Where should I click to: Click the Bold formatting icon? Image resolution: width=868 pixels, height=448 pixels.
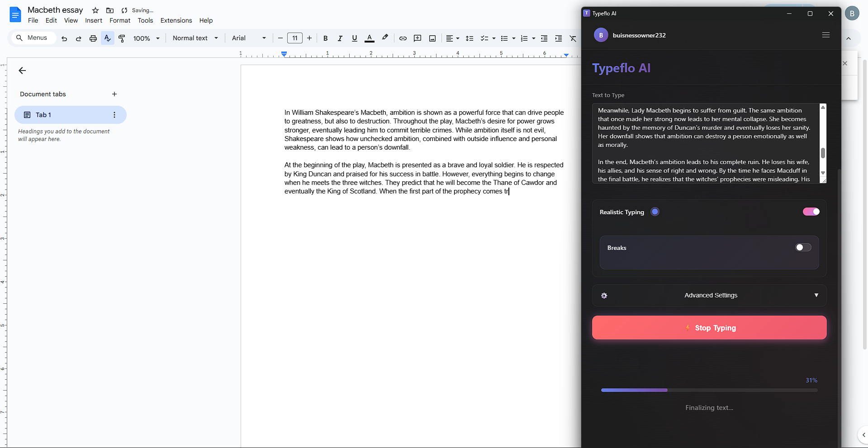325,38
